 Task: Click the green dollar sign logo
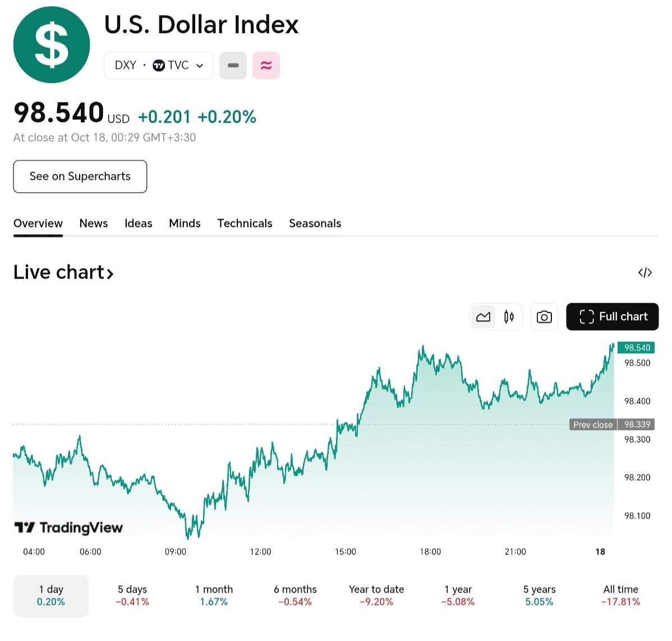(52, 45)
